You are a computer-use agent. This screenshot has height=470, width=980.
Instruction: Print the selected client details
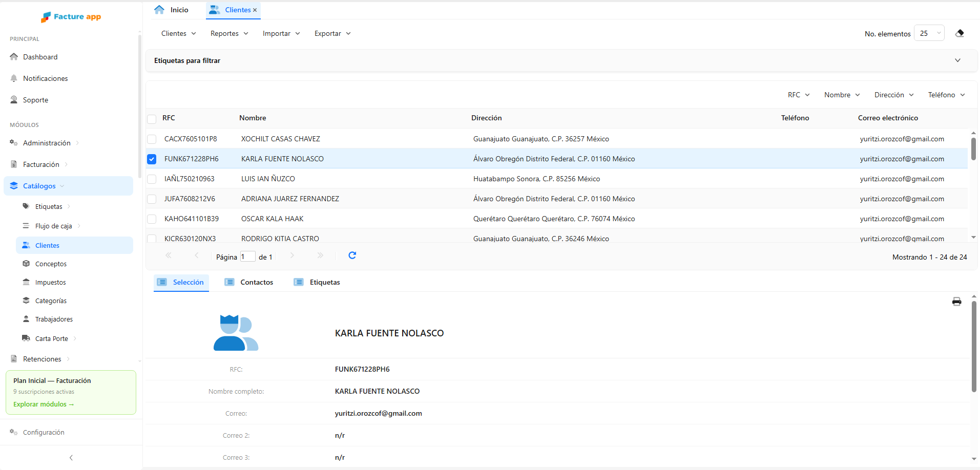tap(956, 301)
